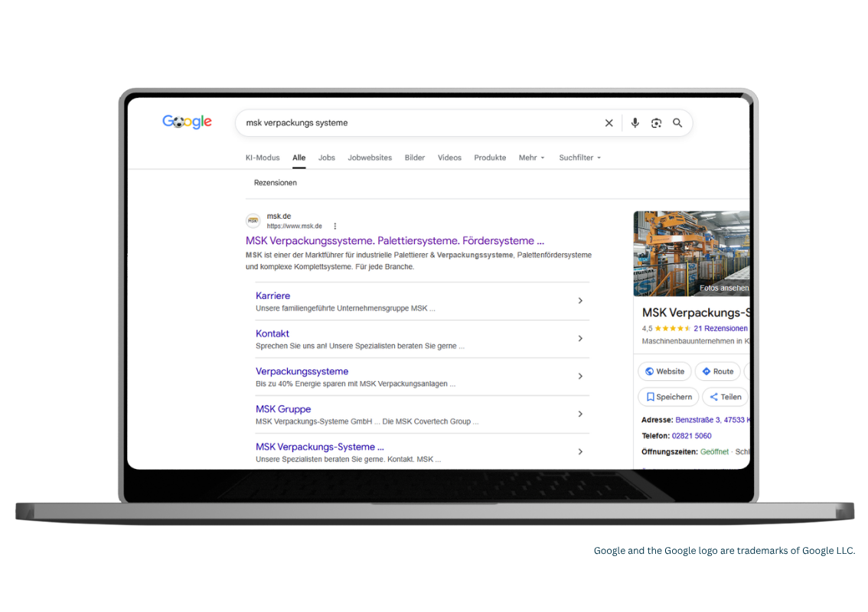Click the MSK Verpackungs-S knowledge panel title
Screen dimensions: 868x612
(696, 313)
